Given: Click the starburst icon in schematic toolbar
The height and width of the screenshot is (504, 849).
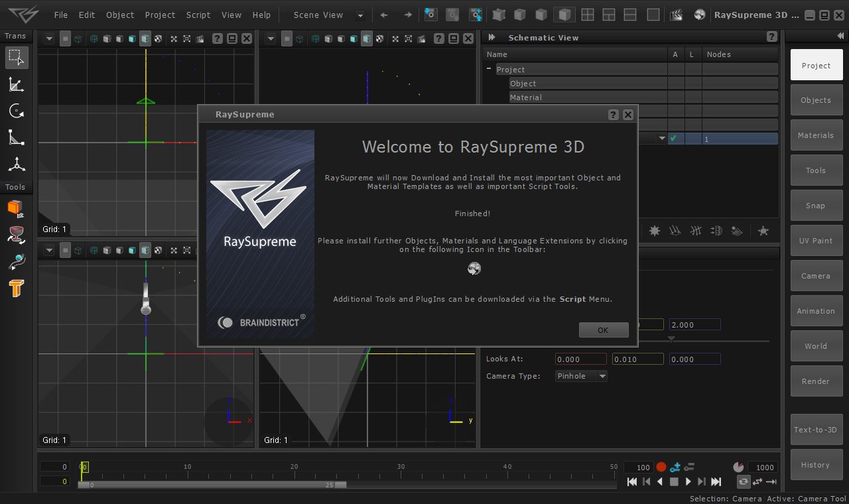Looking at the screenshot, I should (x=655, y=231).
